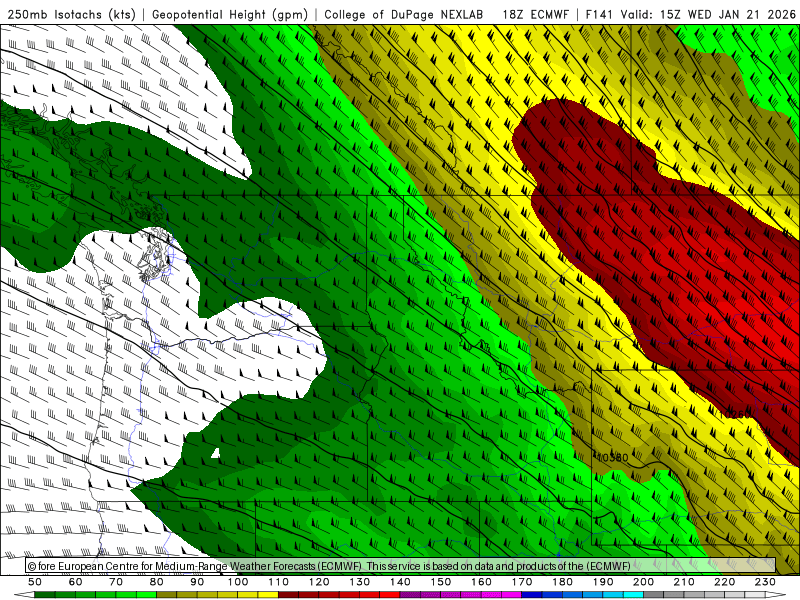The image size is (800, 600).
Task: Click the 200 value on the legend scale
Action: 644,582
